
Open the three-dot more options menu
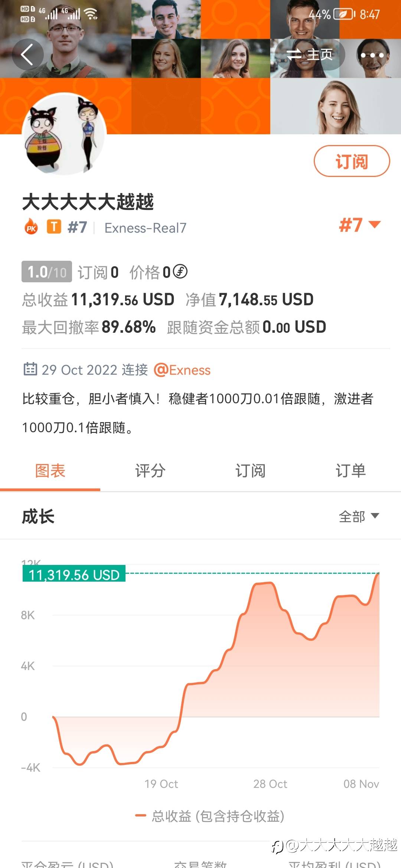[x=372, y=55]
